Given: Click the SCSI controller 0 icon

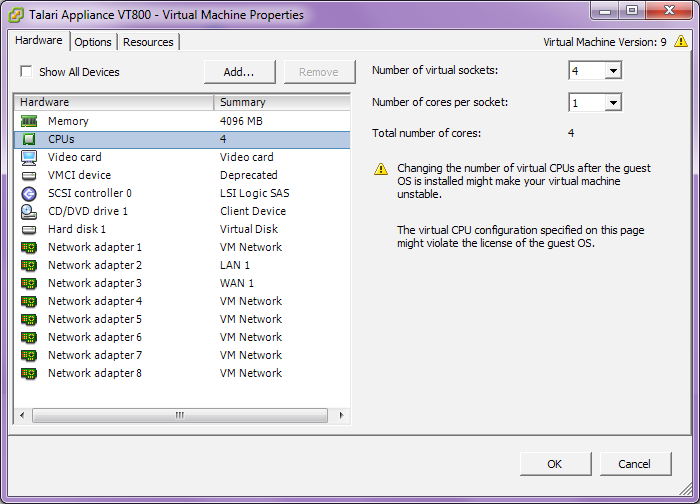Looking at the screenshot, I should click(29, 193).
